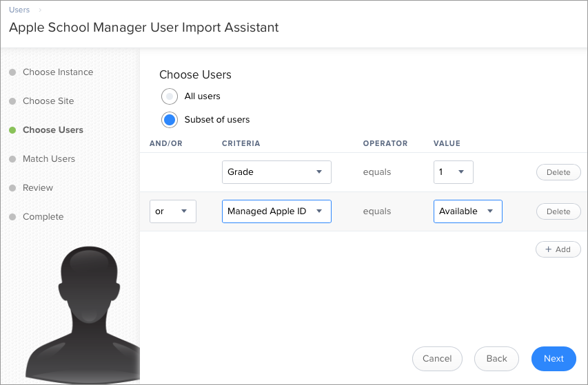This screenshot has height=385, width=588.
Task: Click the VALUE column header
Action: click(447, 143)
